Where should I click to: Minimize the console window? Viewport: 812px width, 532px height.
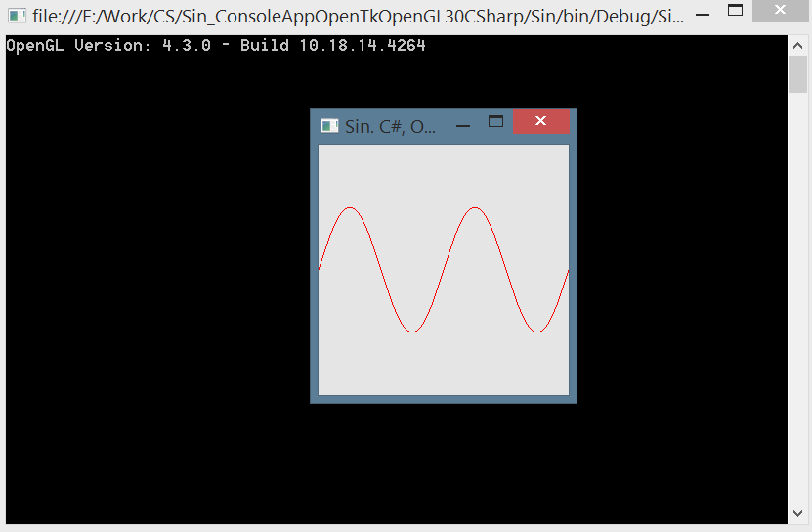click(703, 15)
